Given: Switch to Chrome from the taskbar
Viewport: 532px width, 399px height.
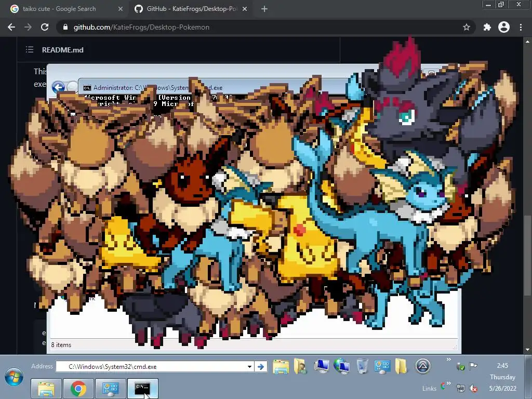Looking at the screenshot, I should tap(78, 389).
